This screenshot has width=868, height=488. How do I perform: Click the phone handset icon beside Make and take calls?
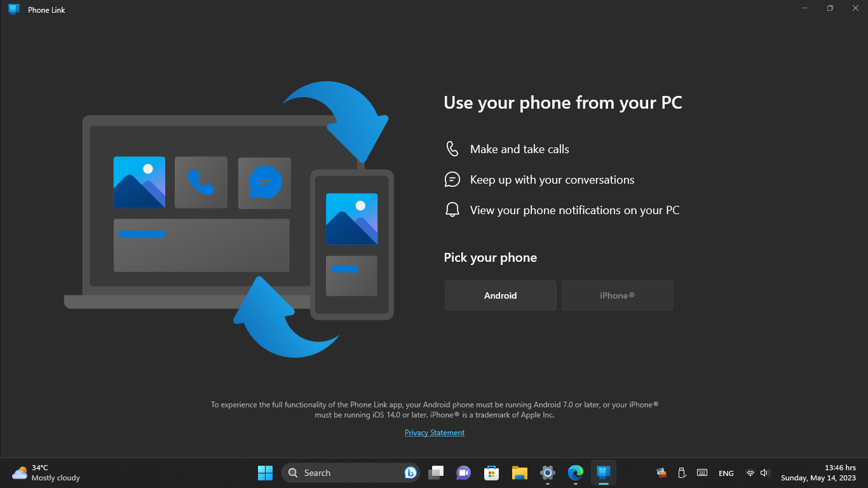(x=452, y=149)
